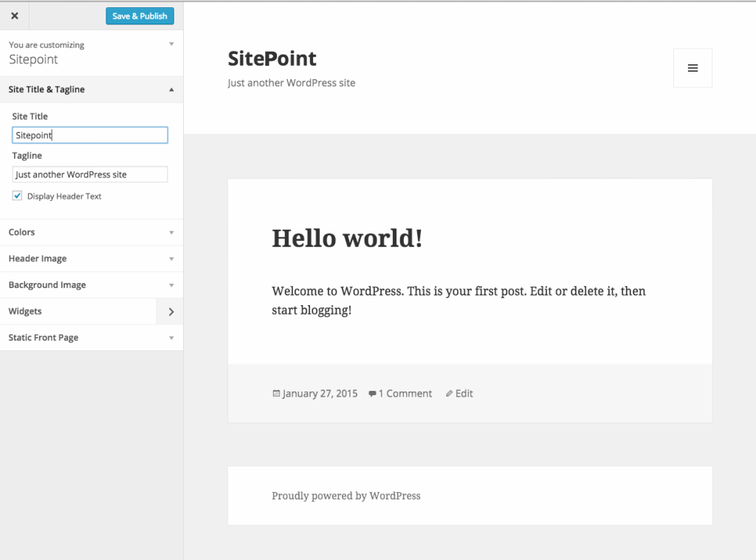Click the SitePoint site title in preview
The height and width of the screenshot is (560, 756).
click(x=272, y=58)
